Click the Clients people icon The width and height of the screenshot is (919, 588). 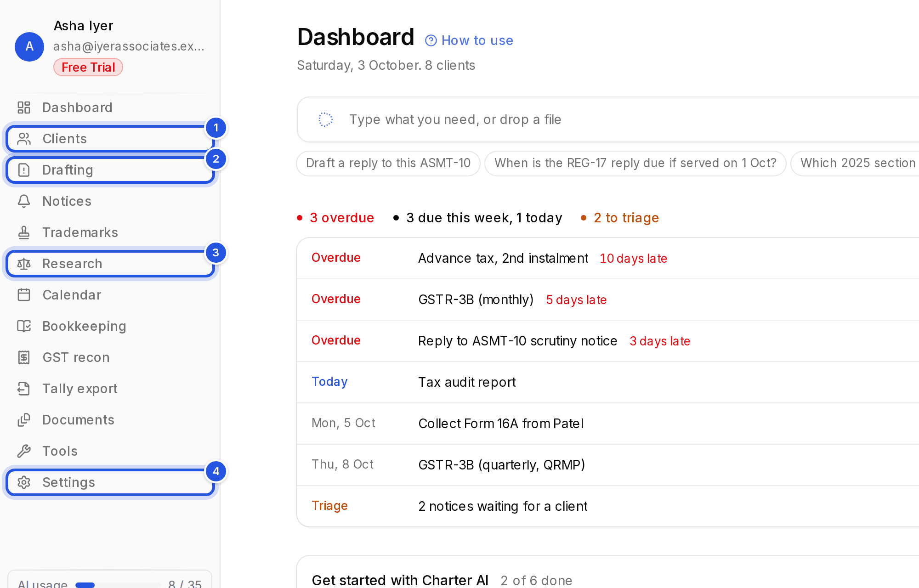24,139
